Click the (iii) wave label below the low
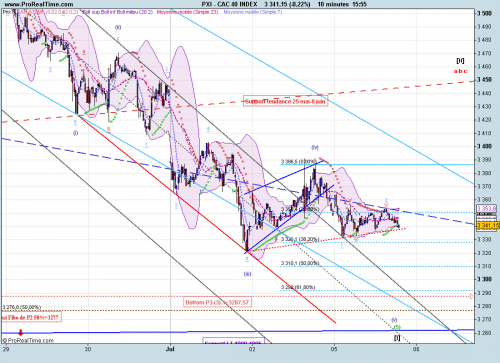 pos(247,274)
